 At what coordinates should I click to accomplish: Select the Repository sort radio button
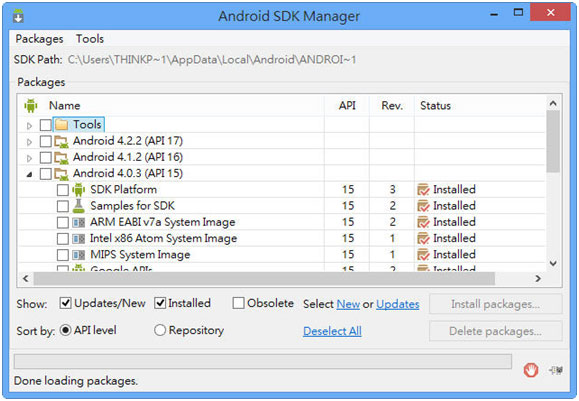[160, 330]
